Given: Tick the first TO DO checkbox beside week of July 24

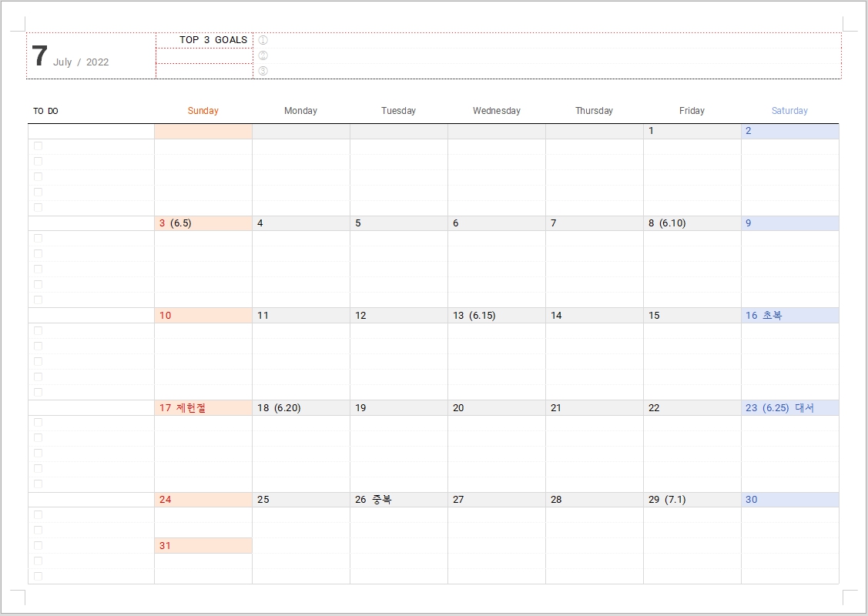Looking at the screenshot, I should tap(39, 514).
